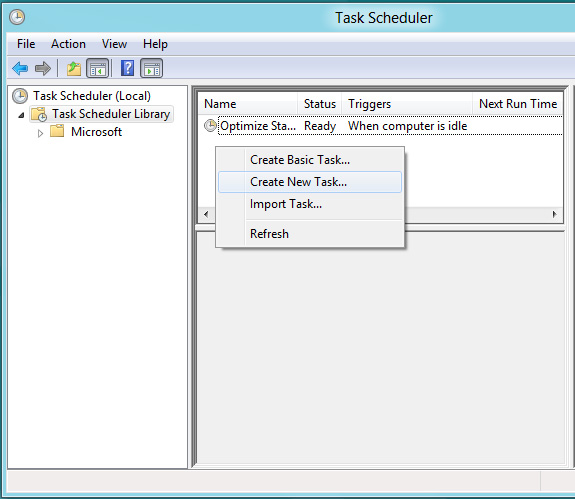Toggle the Show/Hide Action Pane icon
The height and width of the screenshot is (499, 575).
[151, 68]
